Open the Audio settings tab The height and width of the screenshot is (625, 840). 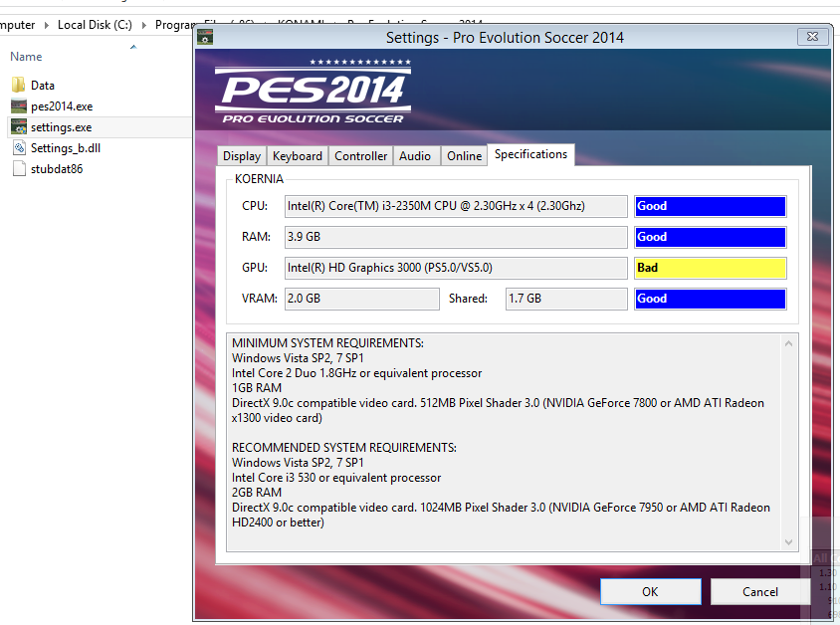[416, 155]
